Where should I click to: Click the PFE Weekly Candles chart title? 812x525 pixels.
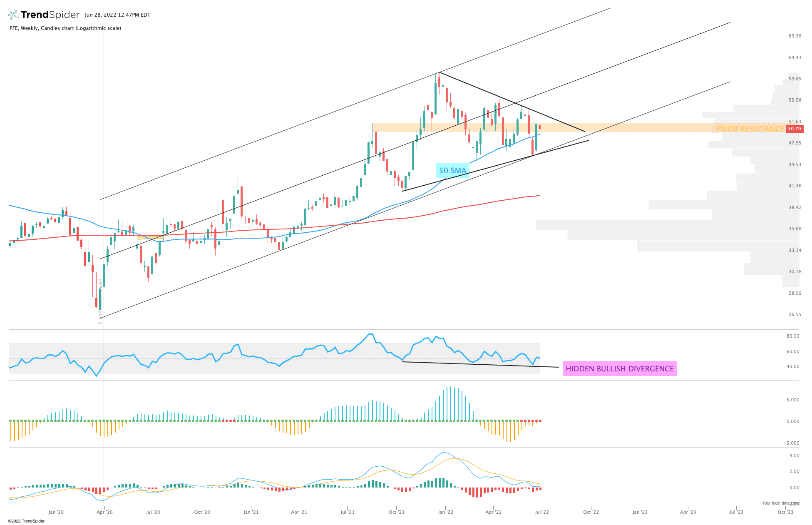coord(65,28)
